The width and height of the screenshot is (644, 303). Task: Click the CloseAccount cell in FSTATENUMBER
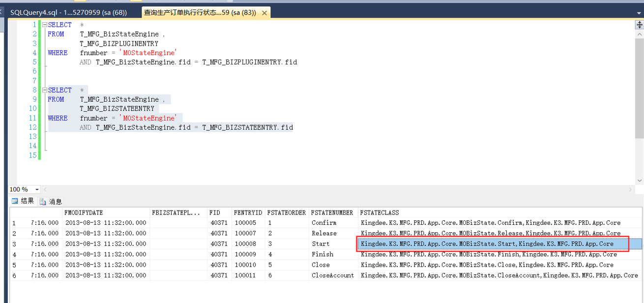[x=333, y=275]
